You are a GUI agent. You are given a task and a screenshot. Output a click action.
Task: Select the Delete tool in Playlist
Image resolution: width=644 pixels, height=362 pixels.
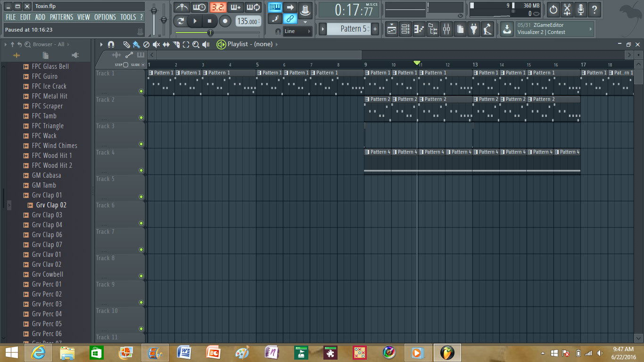point(146,44)
